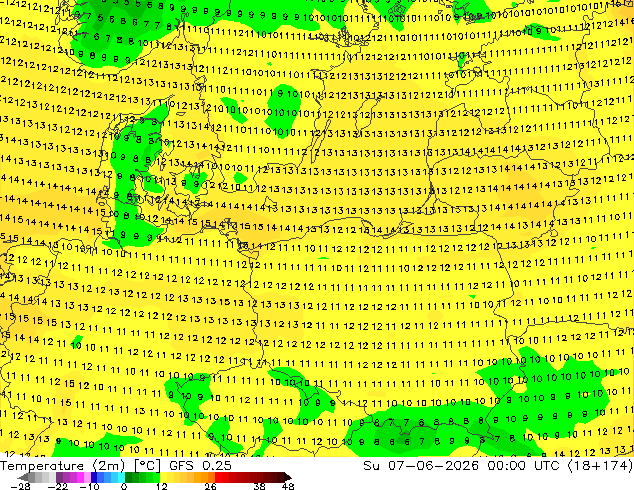Image resolution: width=634 pixels, height=490 pixels.
Task: Click the "38" legend scale value
Action: pos(259,486)
